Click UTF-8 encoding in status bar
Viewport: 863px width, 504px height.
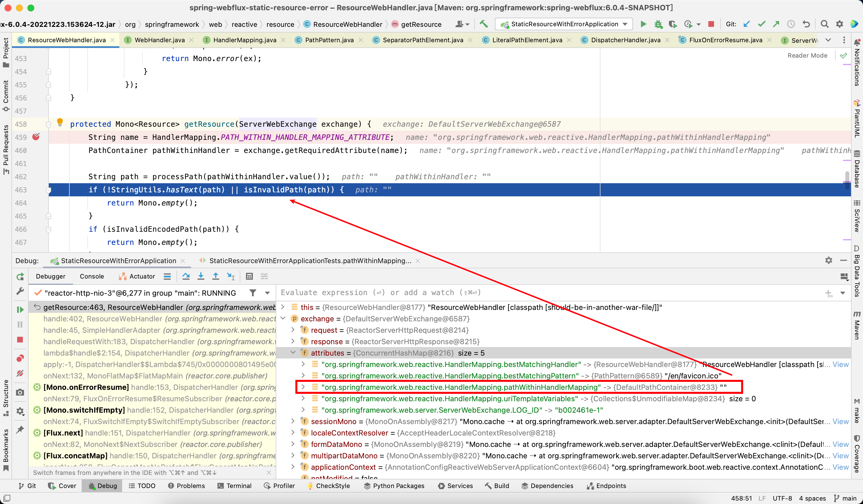click(x=782, y=499)
